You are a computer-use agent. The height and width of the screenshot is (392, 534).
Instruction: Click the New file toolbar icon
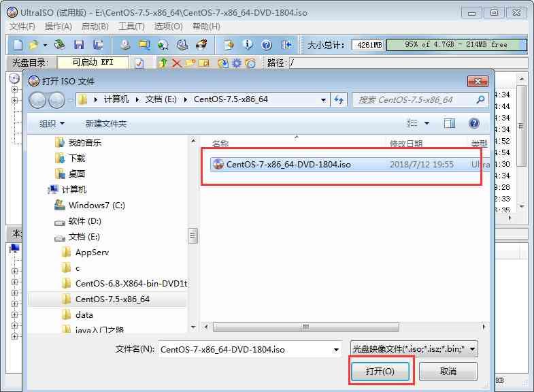coord(18,45)
